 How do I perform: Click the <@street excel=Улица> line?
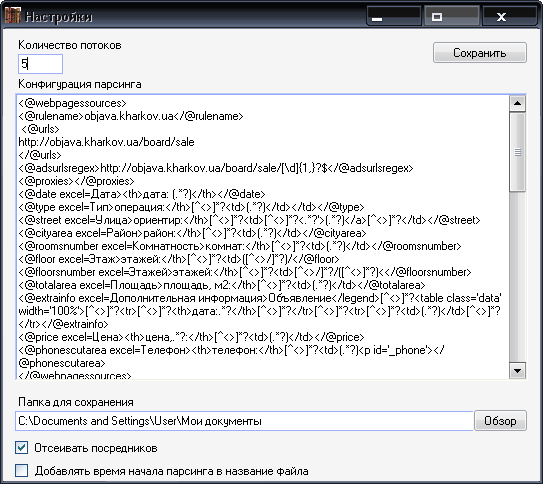(249, 220)
